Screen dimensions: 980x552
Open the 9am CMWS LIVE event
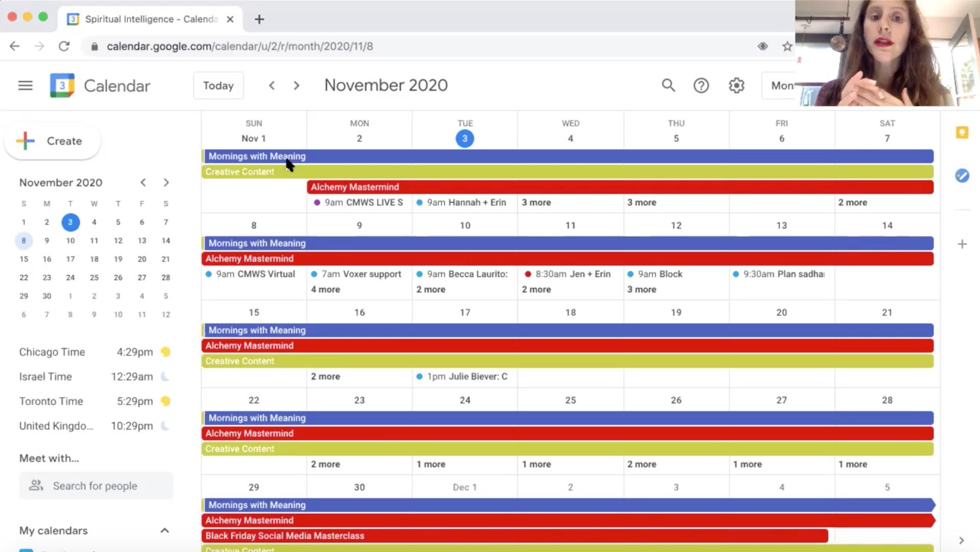(359, 202)
